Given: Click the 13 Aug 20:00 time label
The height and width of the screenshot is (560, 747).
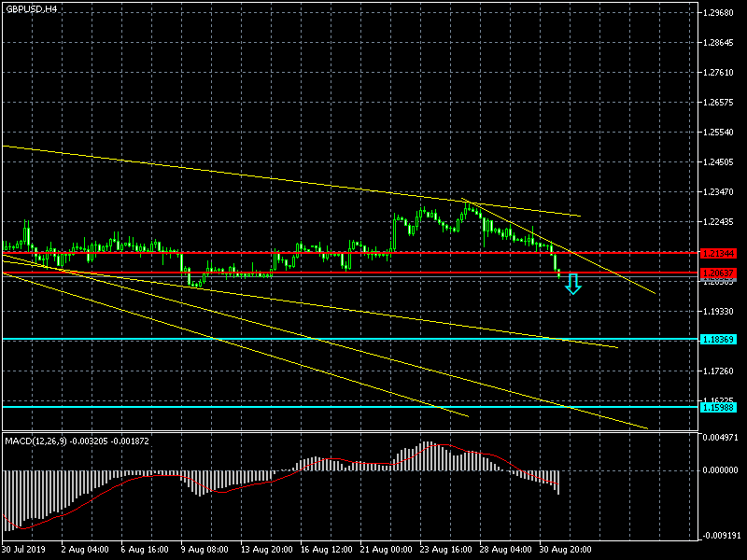Looking at the screenshot, I should click(266, 549).
